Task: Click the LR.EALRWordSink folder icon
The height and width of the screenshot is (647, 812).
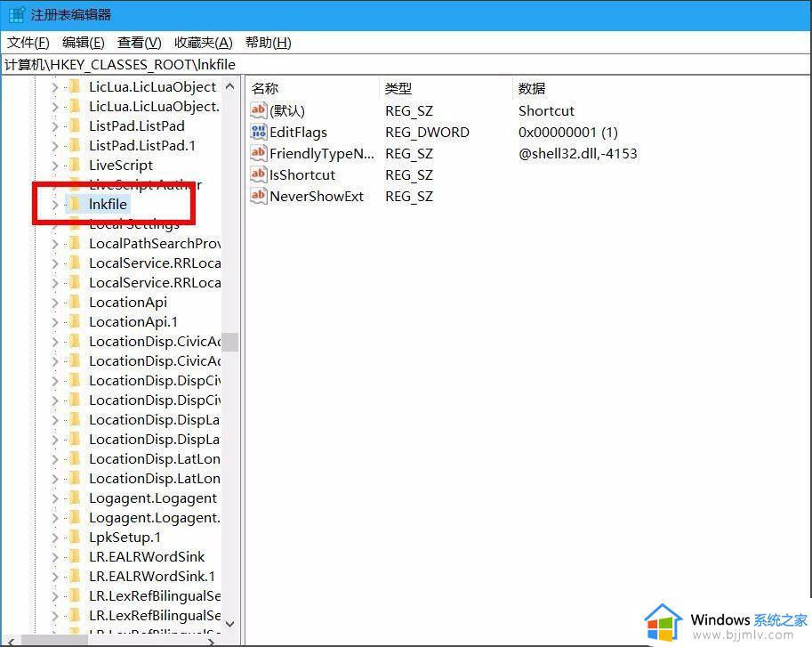Action: click(75, 557)
